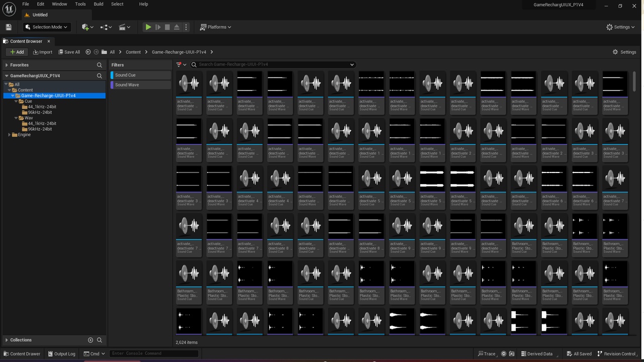Image resolution: width=644 pixels, height=362 pixels.
Task: Open the Content Browser Settings gear
Action: (624, 52)
